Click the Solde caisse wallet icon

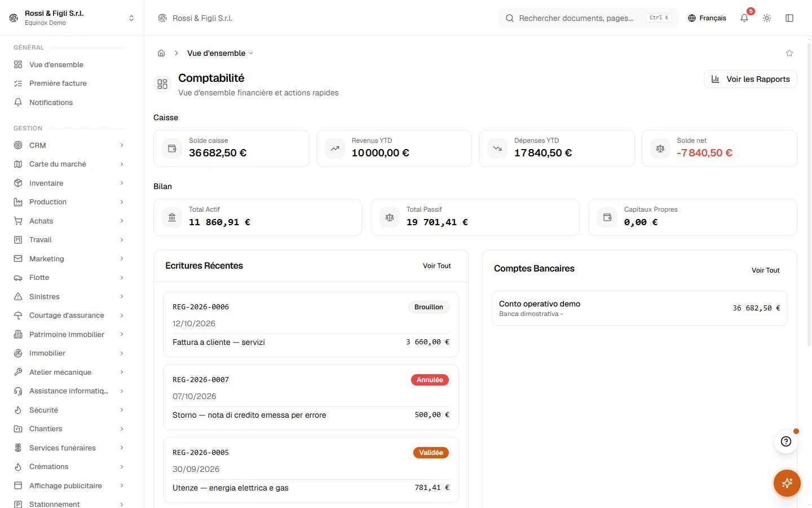pos(172,148)
